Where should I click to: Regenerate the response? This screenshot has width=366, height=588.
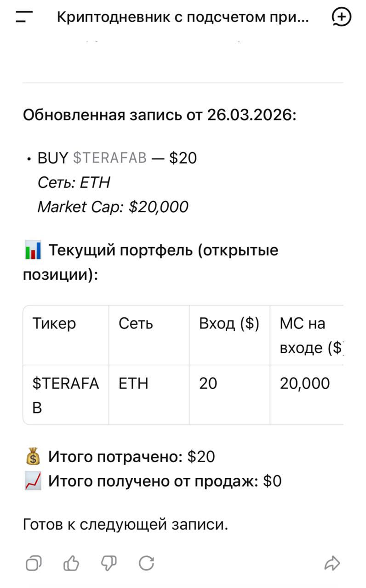tap(146, 563)
